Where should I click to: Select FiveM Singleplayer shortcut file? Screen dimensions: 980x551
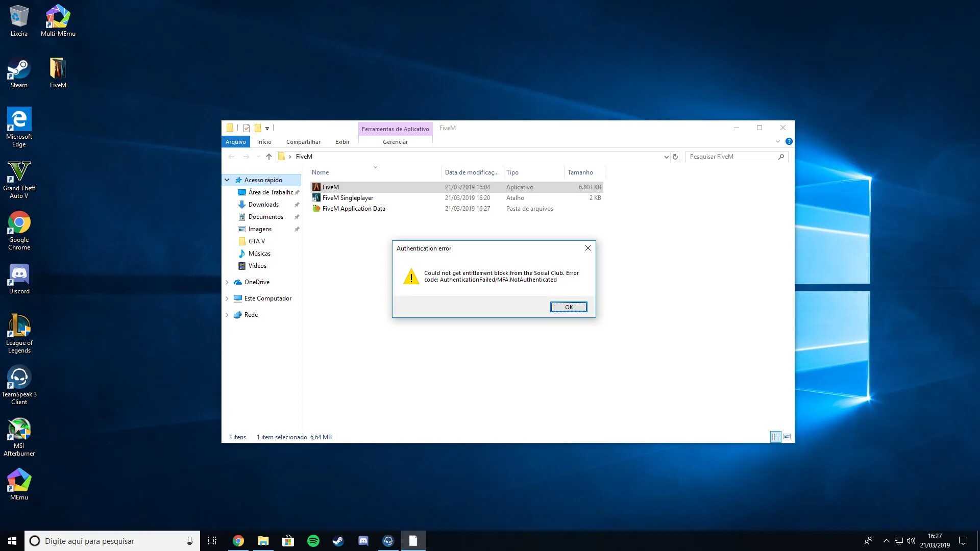coord(456,198)
